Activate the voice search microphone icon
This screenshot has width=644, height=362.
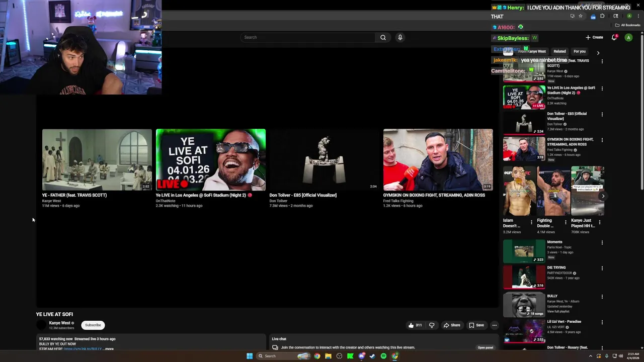(x=400, y=37)
